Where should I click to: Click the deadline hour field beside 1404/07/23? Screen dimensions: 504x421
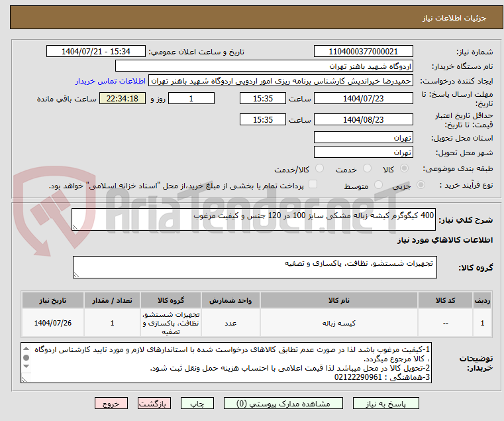pos(263,99)
